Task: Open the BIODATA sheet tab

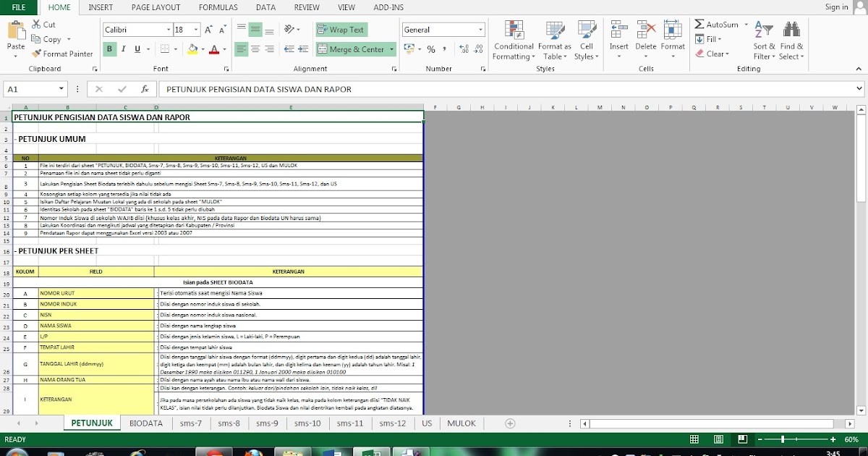Action: click(x=146, y=423)
